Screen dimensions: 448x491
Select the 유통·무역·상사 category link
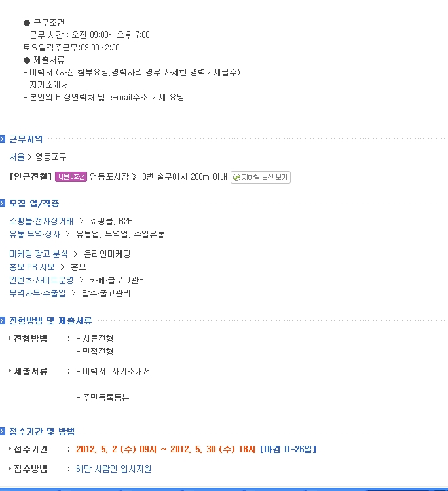point(35,235)
